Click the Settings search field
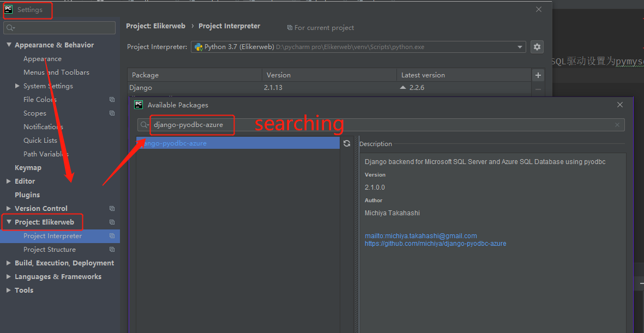 click(59, 28)
